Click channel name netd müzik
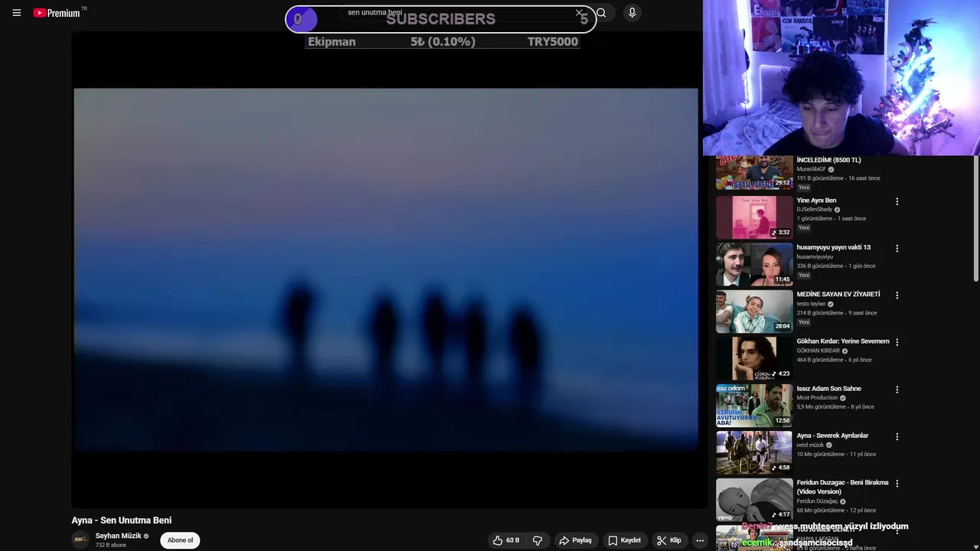The image size is (980, 551). click(810, 445)
